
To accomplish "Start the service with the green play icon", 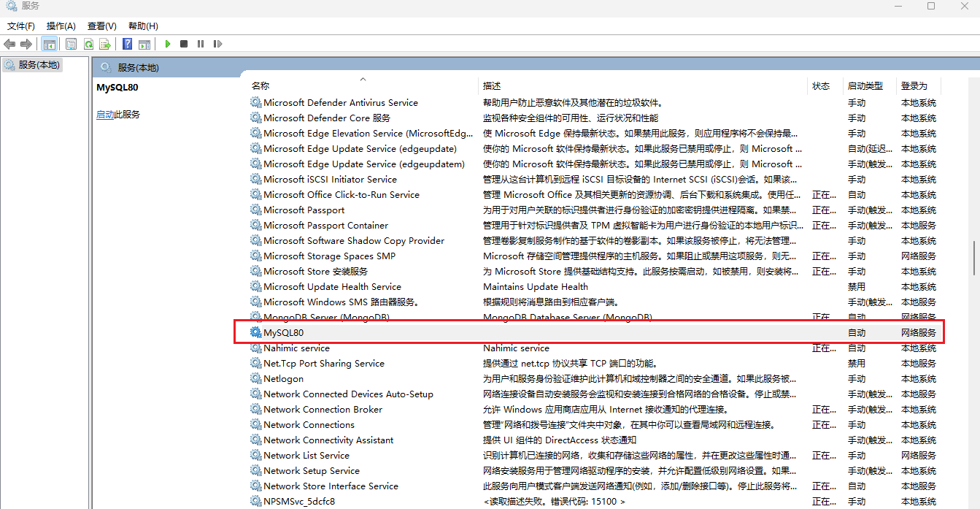I will tap(168, 44).
